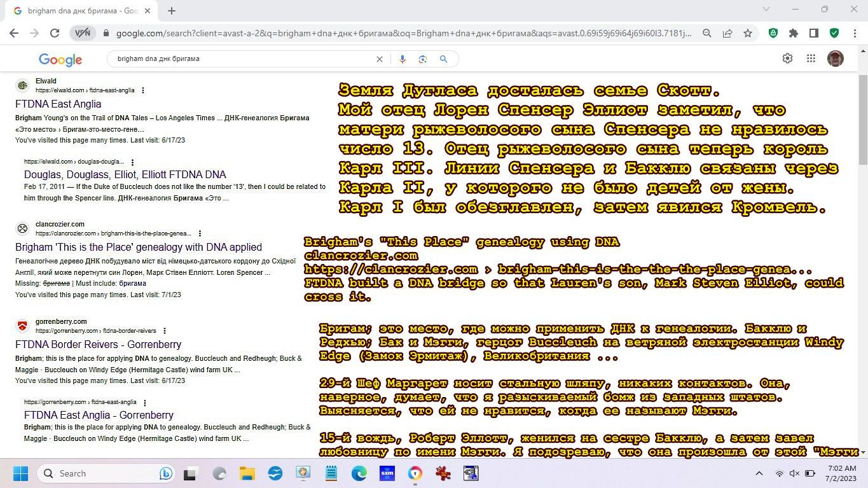Open the battery status tray icon
This screenshot has width=868, height=488.
(x=810, y=473)
